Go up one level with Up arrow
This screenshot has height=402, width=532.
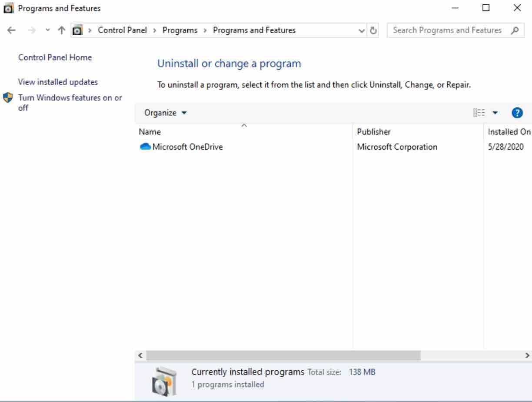click(61, 30)
